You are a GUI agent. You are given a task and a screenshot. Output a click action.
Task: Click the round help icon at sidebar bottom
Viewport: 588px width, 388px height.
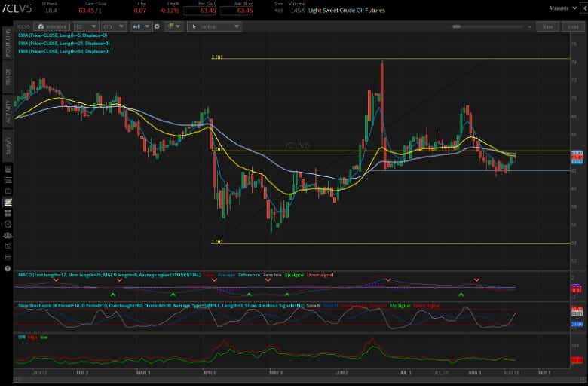tap(8, 269)
